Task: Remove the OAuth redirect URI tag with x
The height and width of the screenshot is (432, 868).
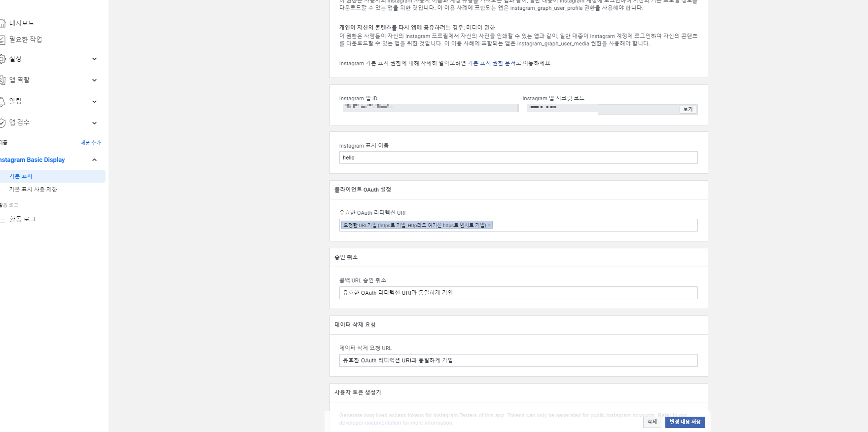Action: coord(489,225)
